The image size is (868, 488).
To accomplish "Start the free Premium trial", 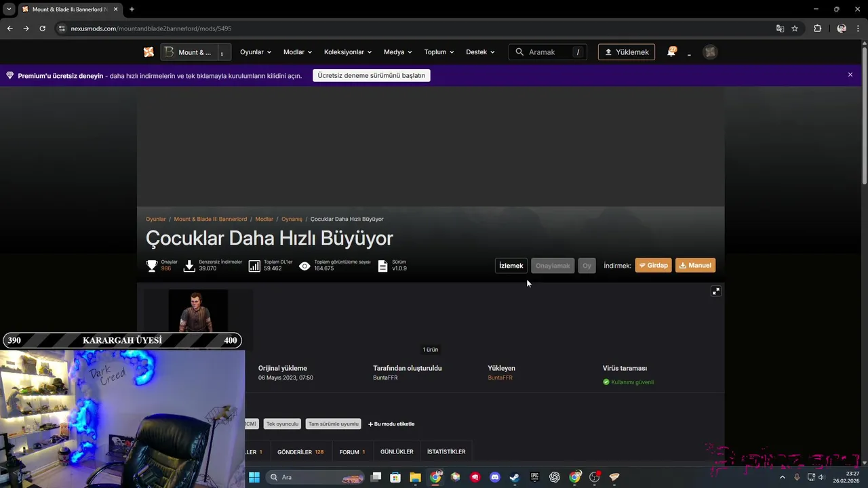I will (x=372, y=75).
